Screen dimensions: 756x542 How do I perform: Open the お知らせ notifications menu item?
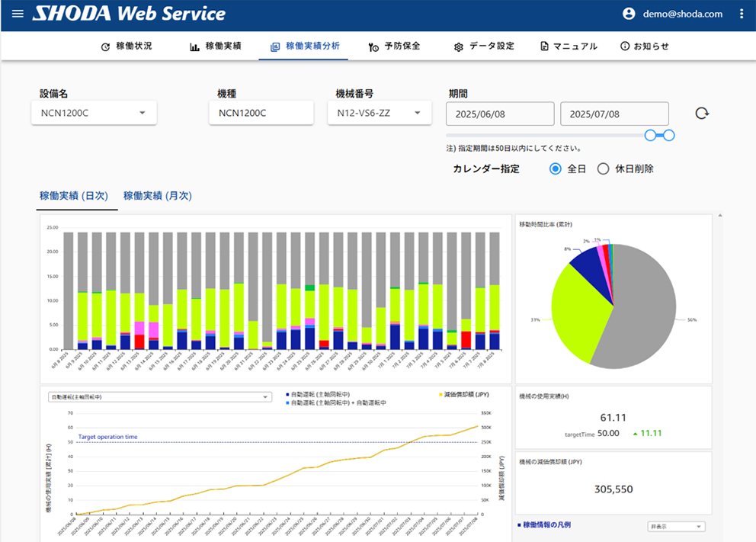coord(645,47)
